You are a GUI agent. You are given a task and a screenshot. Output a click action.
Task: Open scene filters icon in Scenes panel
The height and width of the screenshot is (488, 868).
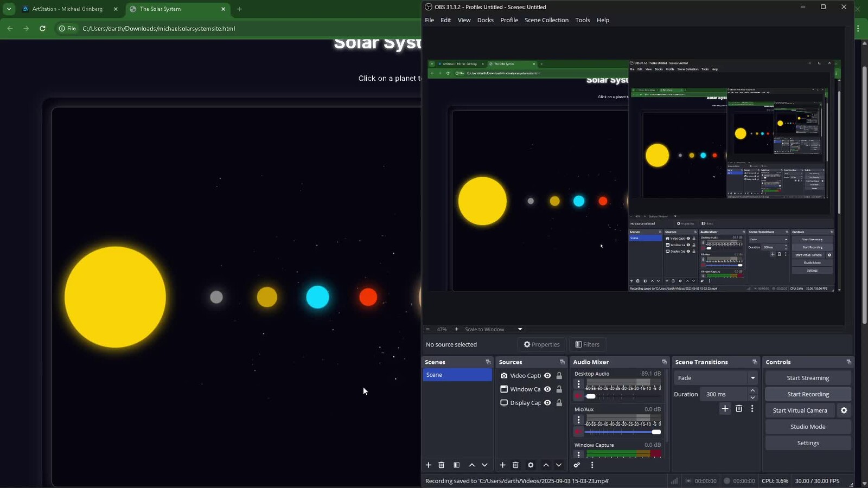point(457,465)
